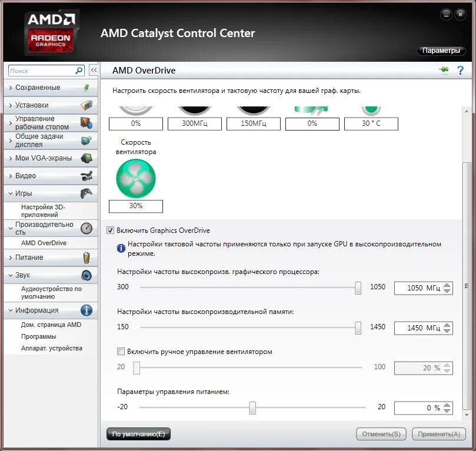The image size is (476, 451).
Task: Click the Общие задачи дисплея monitor icon
Action: (x=86, y=141)
